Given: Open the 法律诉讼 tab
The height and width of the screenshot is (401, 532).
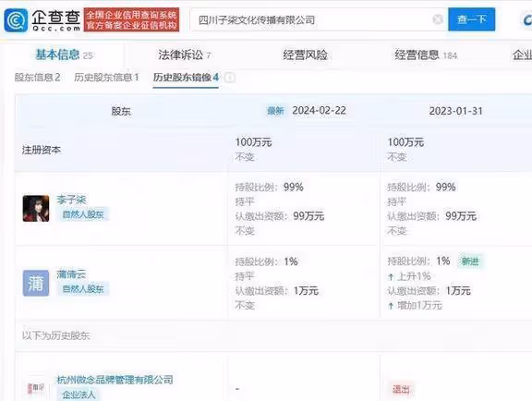Looking at the screenshot, I should pos(184,55).
